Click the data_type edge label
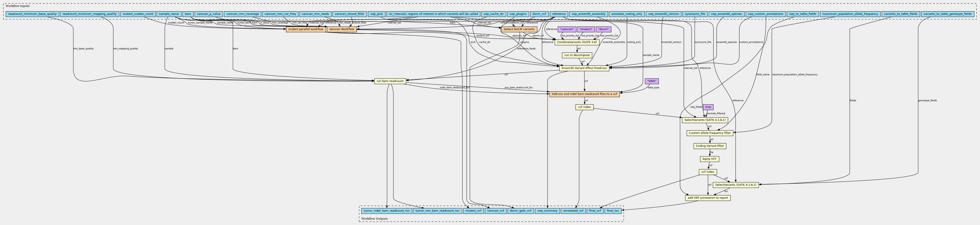This screenshot has width=980, height=225. (x=653, y=88)
